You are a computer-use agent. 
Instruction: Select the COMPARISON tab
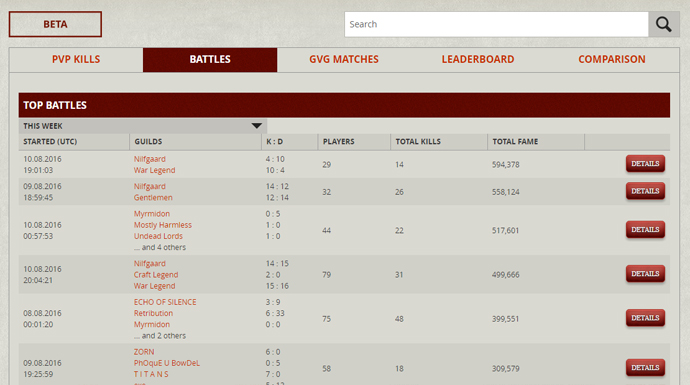click(x=612, y=59)
